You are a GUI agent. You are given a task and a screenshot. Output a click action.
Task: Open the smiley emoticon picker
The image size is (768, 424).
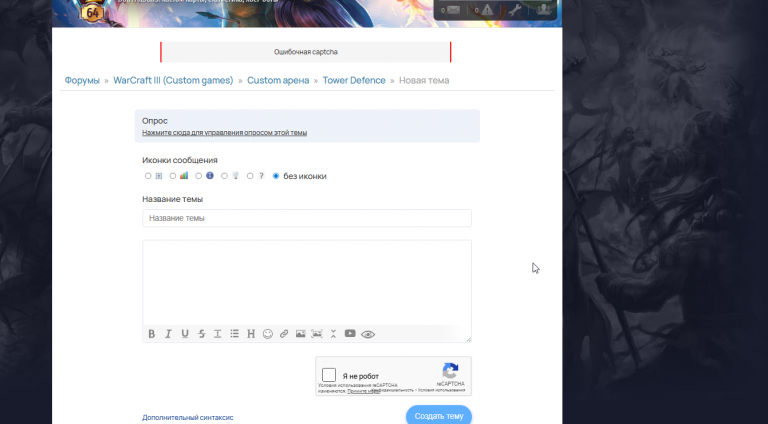[x=267, y=334]
